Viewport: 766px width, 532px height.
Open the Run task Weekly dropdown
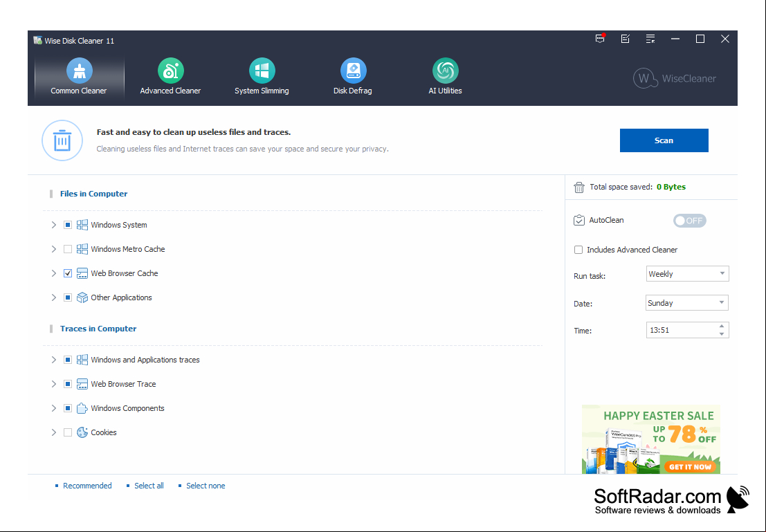[687, 273]
